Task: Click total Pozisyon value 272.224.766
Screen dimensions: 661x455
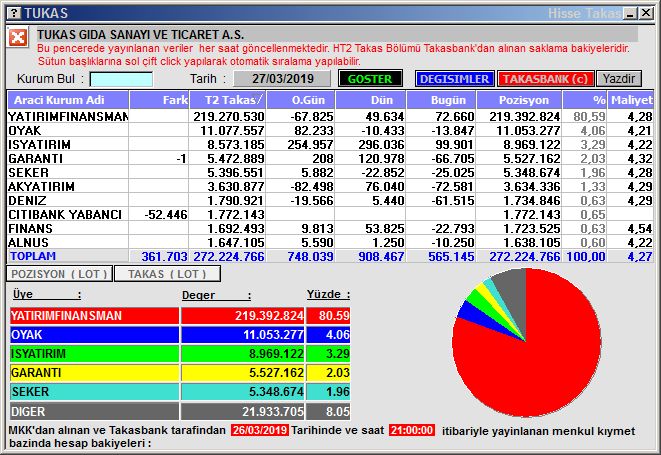Action: tap(524, 256)
